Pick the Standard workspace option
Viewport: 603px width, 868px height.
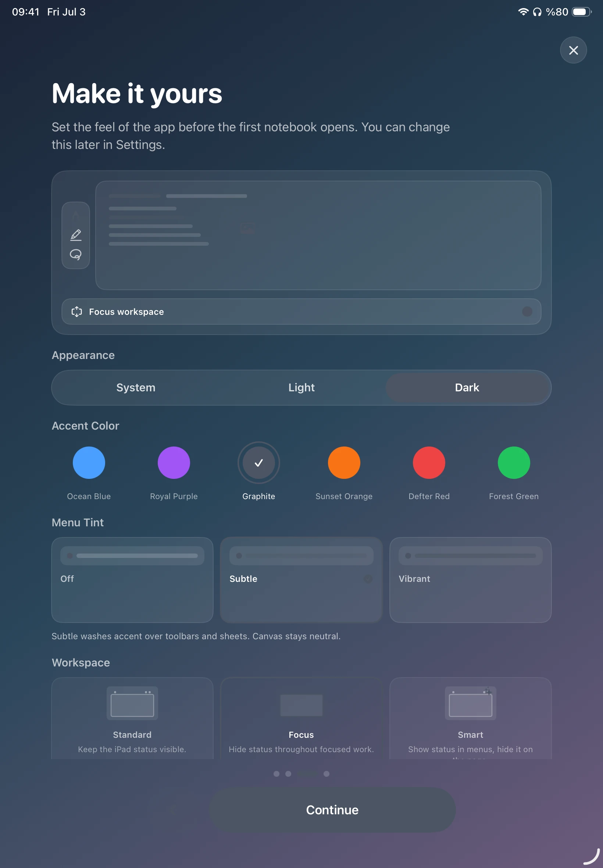(132, 718)
